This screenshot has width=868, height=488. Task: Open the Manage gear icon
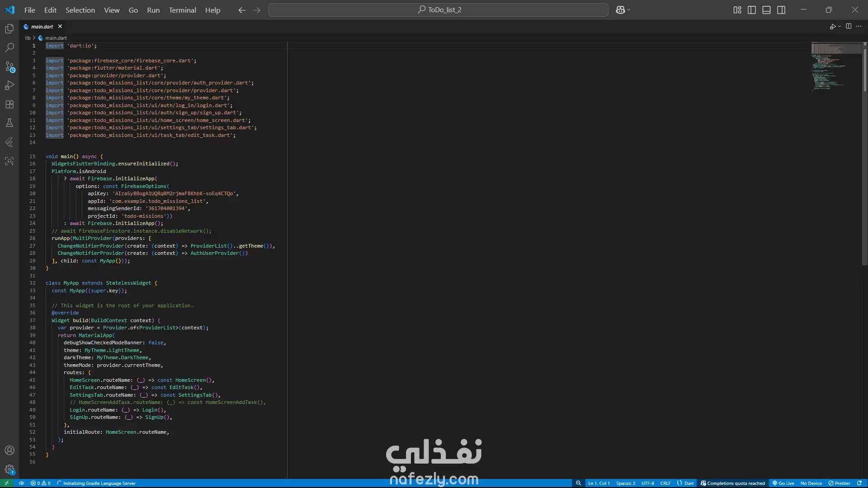click(x=9, y=469)
